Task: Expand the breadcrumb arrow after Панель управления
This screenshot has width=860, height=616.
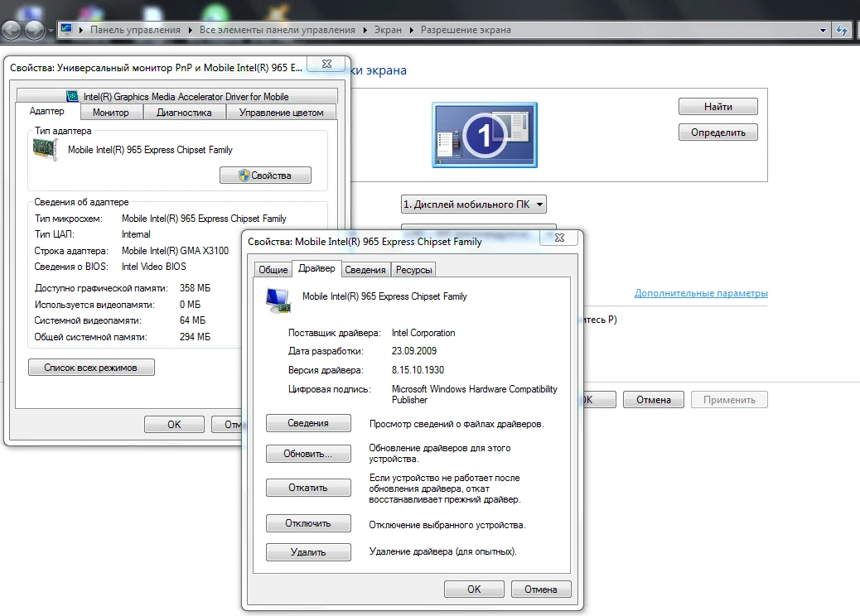Action: coord(190,30)
